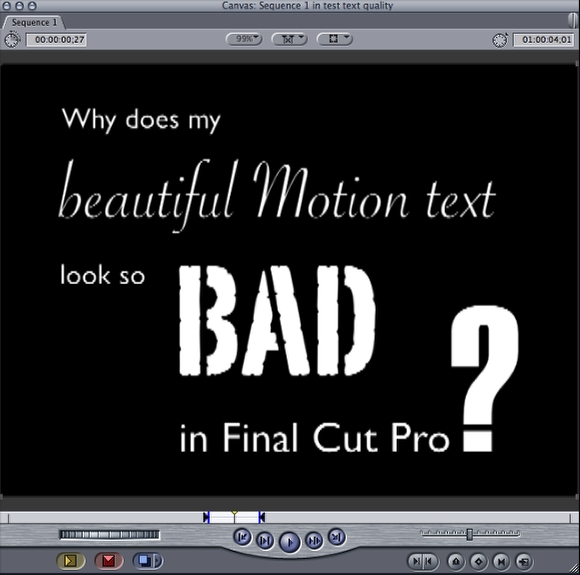Minimize the Canvas window
The width and height of the screenshot is (580, 575).
(x=20, y=6)
